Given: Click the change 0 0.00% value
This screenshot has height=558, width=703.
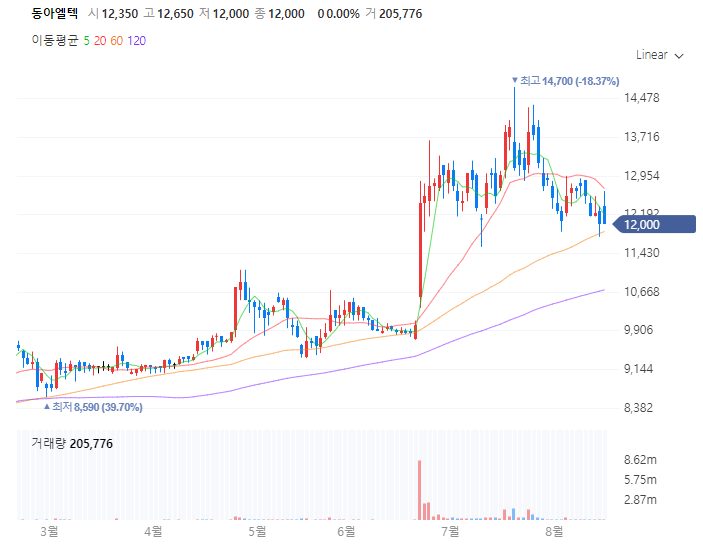Looking at the screenshot, I should pyautogui.click(x=338, y=14).
